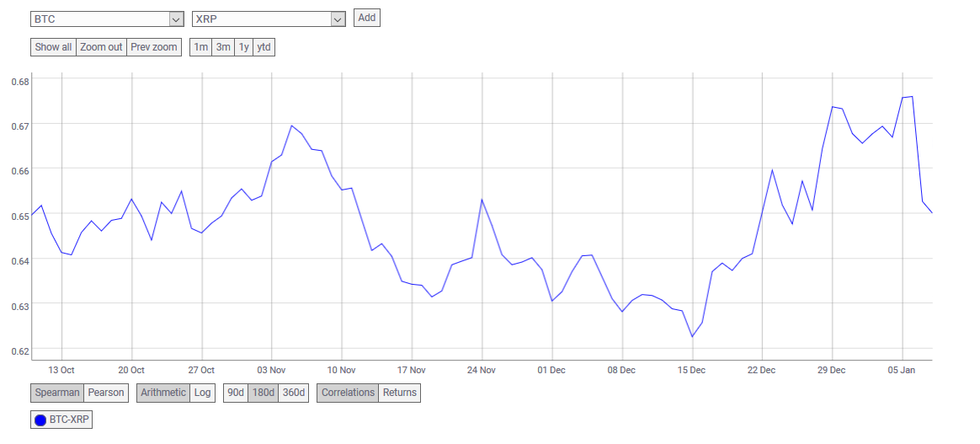Click the Zoom out button
980x444 pixels.
coord(101,47)
